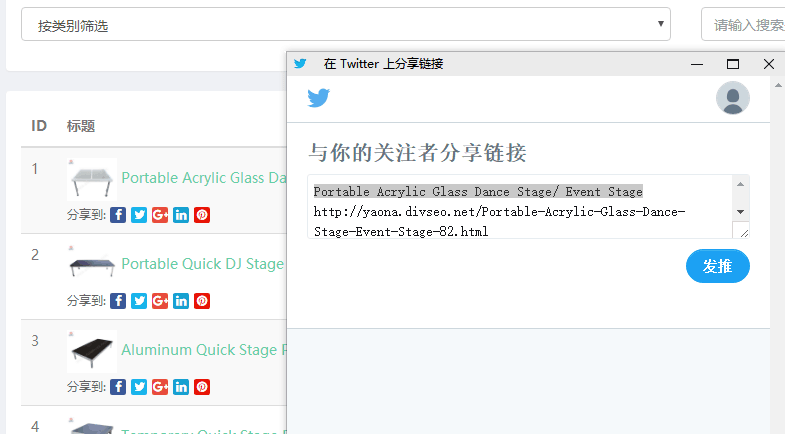Share row 3 product on Facebook
The height and width of the screenshot is (434, 785).
click(x=118, y=387)
